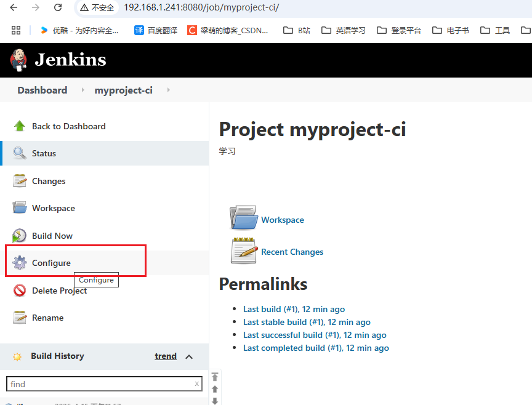Click the Jenkins butler logo
Image resolution: width=532 pixels, height=405 pixels.
pyautogui.click(x=18, y=60)
